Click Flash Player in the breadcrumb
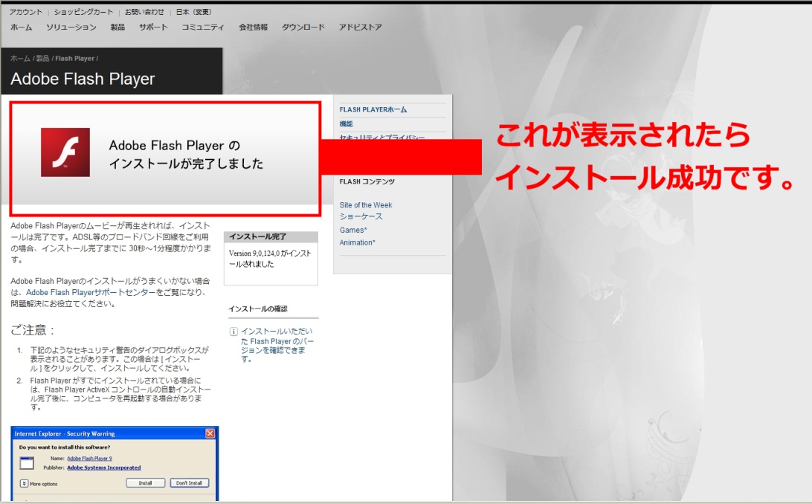 coord(74,59)
